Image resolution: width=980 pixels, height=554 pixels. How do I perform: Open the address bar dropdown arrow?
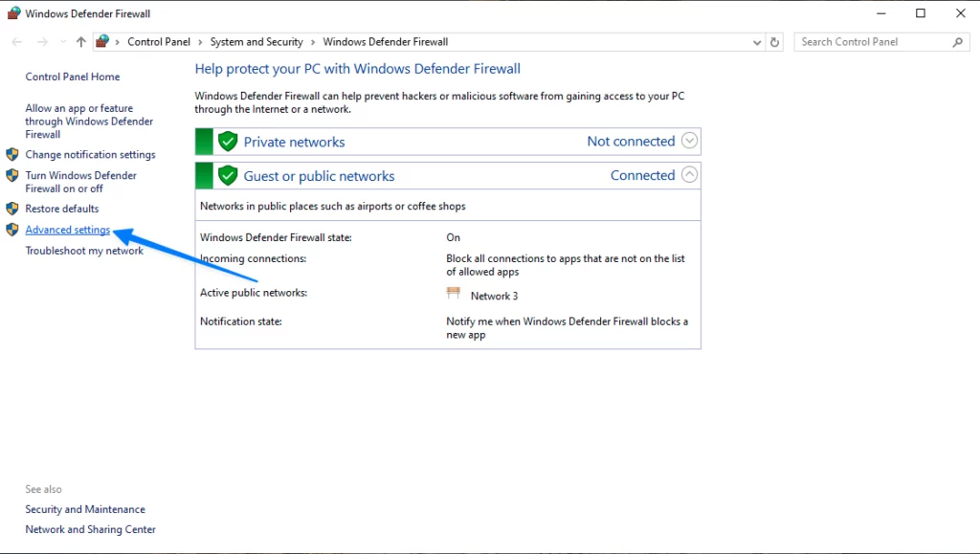(757, 41)
